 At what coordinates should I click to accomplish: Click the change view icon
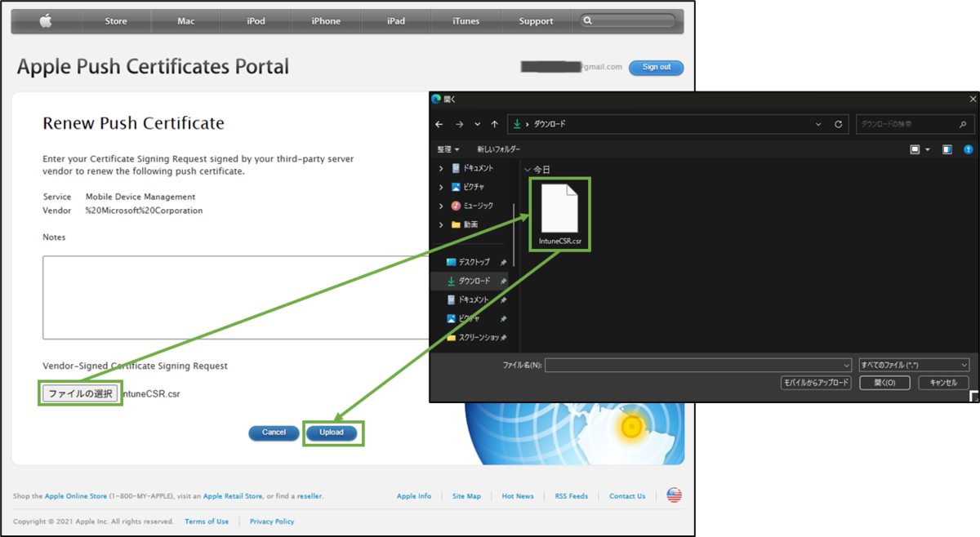(915, 149)
